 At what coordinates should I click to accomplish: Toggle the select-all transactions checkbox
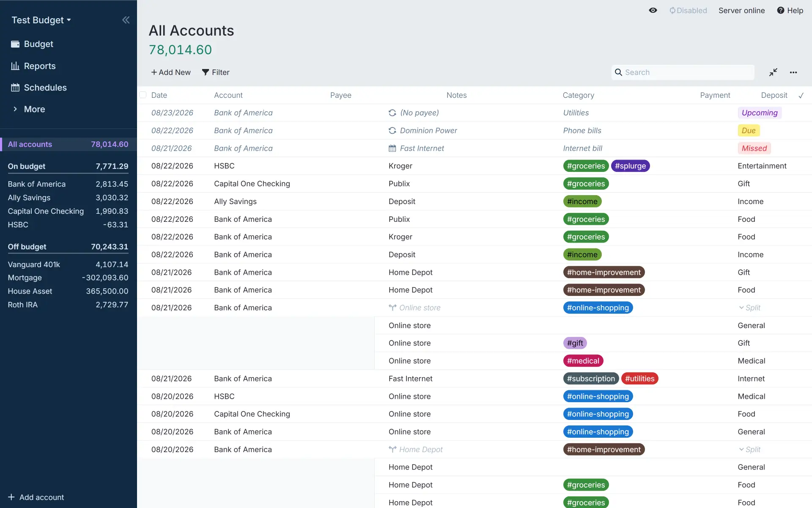click(143, 95)
